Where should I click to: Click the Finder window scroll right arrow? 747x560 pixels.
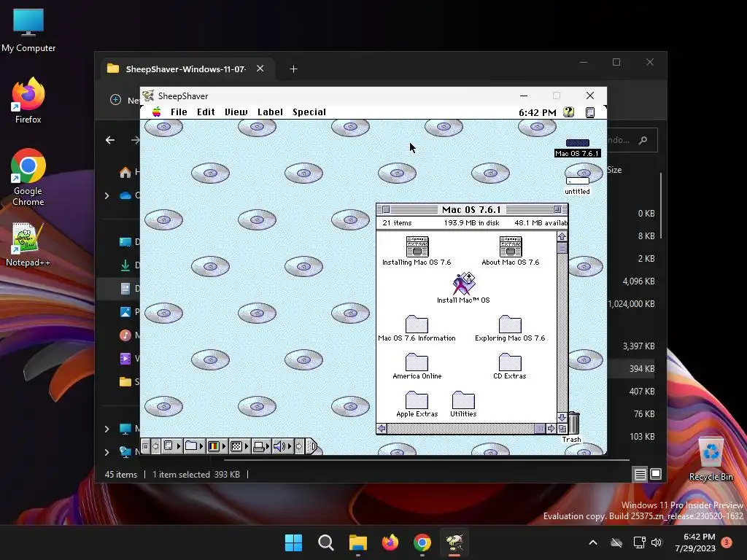coord(551,429)
